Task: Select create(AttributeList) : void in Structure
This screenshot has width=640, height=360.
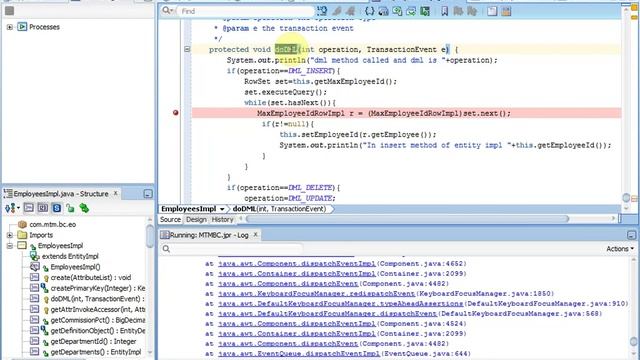Action: coord(91,278)
